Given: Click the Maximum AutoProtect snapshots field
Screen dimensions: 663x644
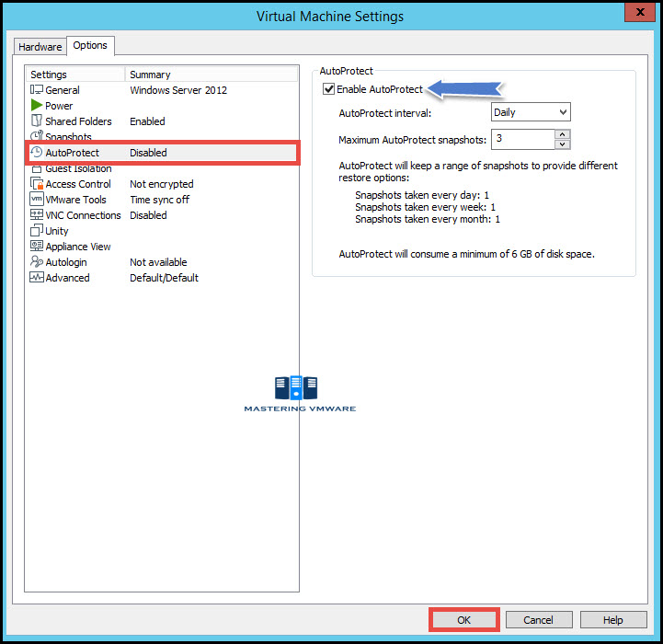Looking at the screenshot, I should tap(523, 139).
